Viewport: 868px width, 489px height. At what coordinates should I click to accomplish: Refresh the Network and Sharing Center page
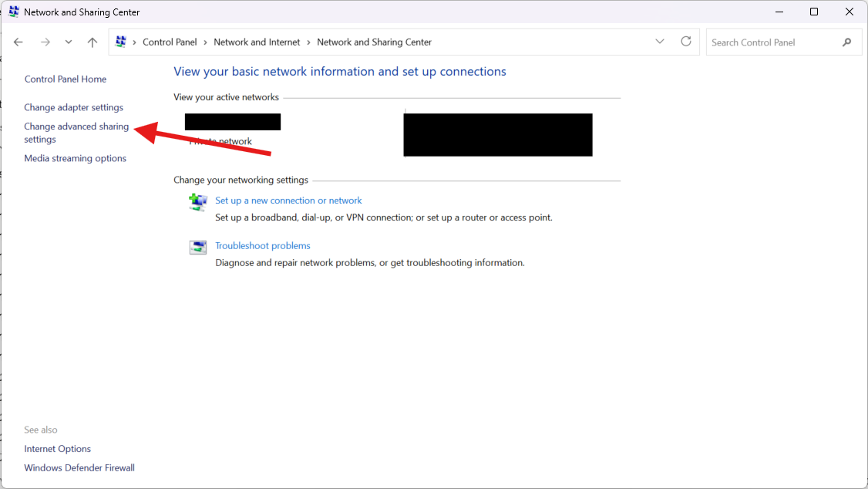click(x=686, y=42)
